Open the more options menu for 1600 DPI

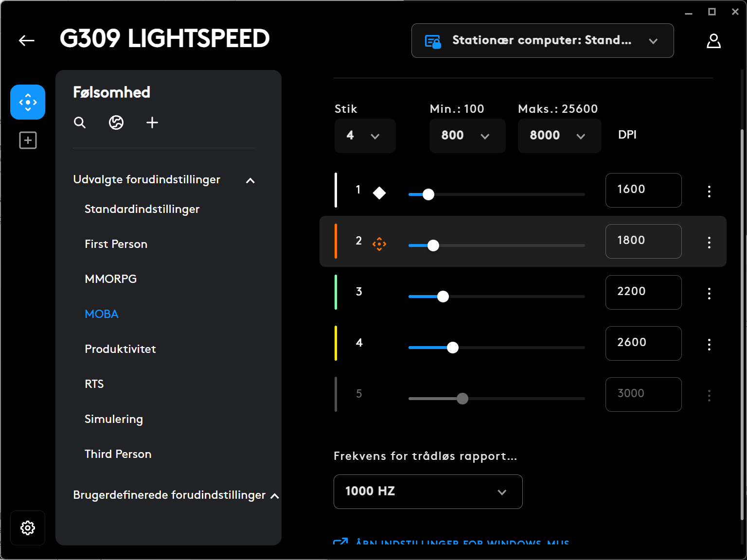click(709, 191)
